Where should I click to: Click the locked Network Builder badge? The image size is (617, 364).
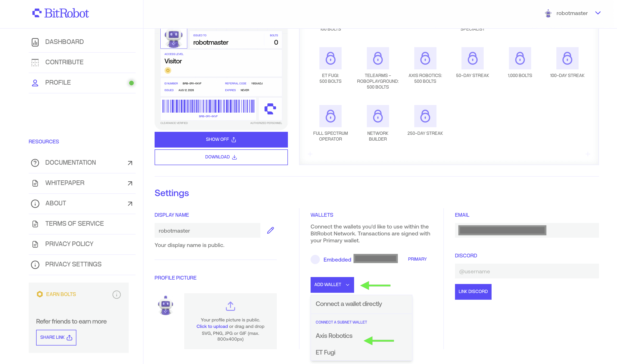tap(378, 116)
